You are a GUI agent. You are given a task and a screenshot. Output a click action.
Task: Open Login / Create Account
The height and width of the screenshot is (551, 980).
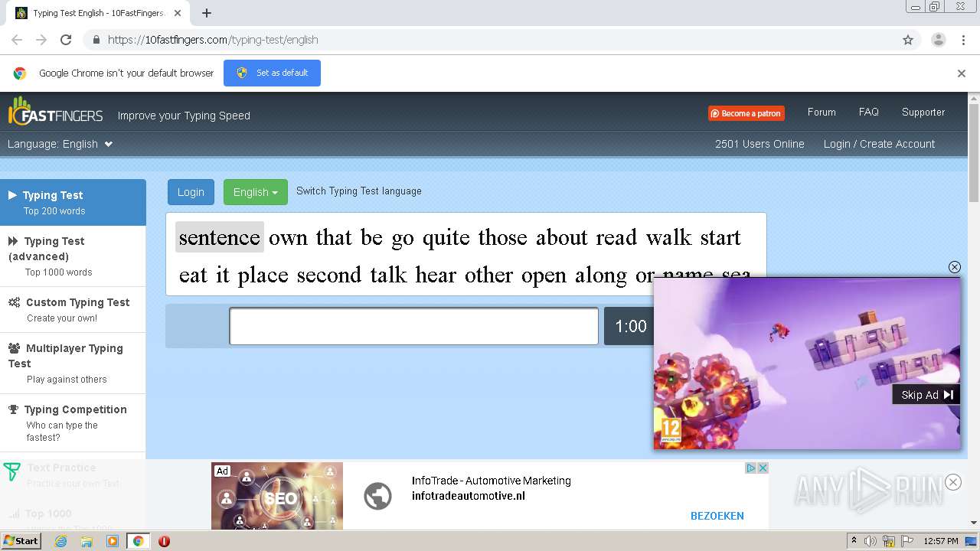pyautogui.click(x=879, y=144)
